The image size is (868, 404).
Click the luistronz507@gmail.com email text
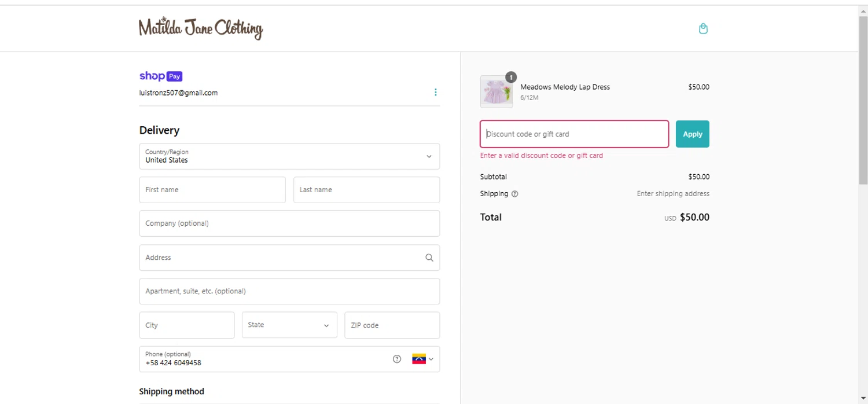(178, 93)
